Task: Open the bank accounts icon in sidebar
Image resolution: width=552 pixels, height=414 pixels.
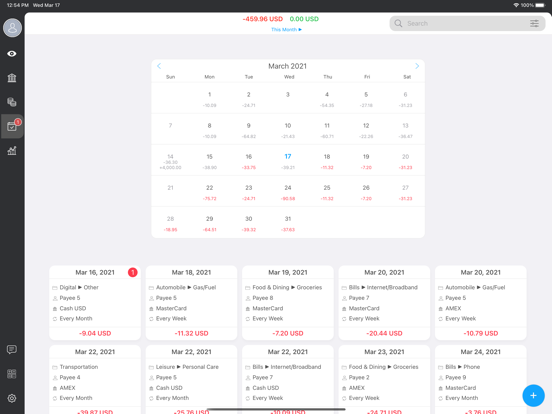Action: coord(12,78)
